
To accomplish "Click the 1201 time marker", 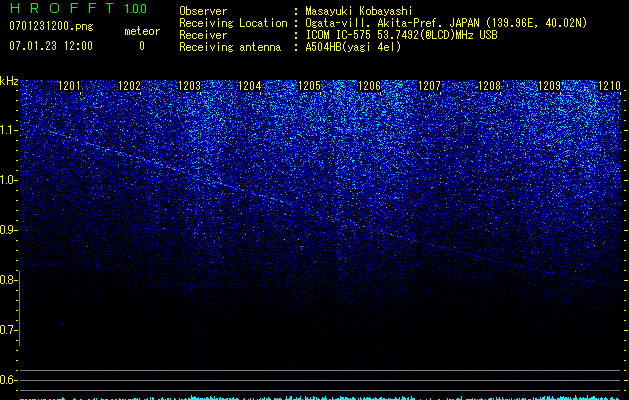I will pyautogui.click(x=69, y=86).
